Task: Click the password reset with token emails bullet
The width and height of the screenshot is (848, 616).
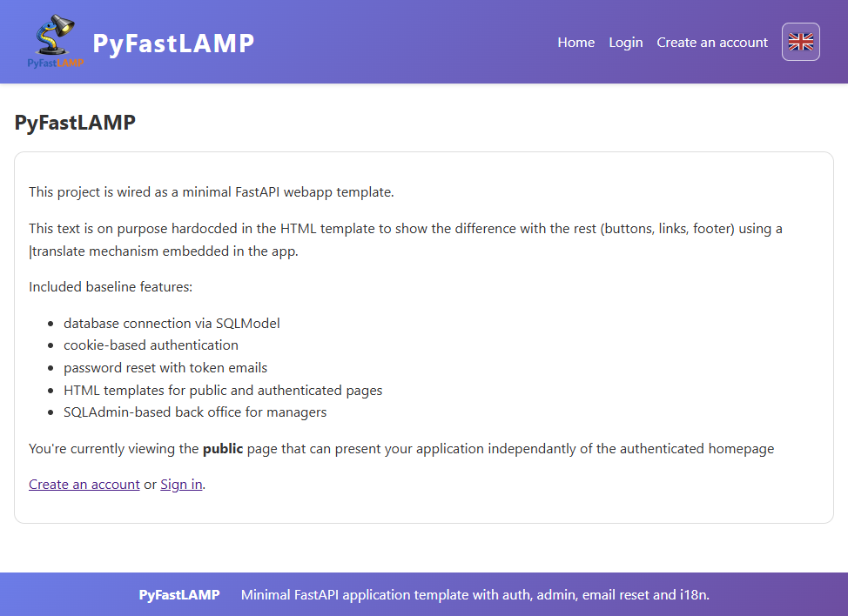Action: pyautogui.click(x=165, y=368)
